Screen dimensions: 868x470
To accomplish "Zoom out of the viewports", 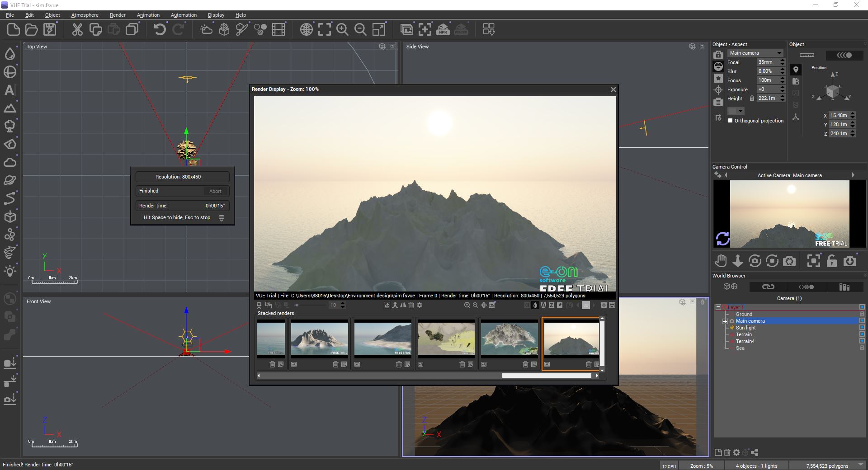I will [360, 30].
